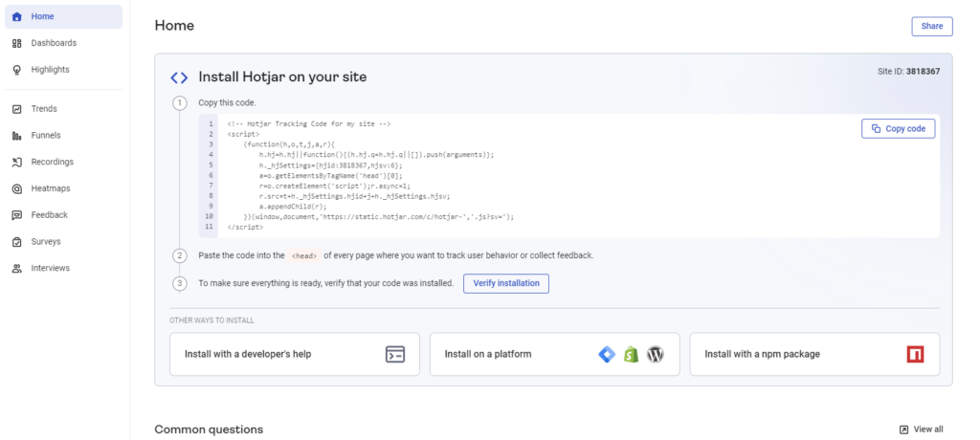Viewport: 980px width, 440px height.
Task: Click the getElementsByTagName code line
Action: [331, 176]
